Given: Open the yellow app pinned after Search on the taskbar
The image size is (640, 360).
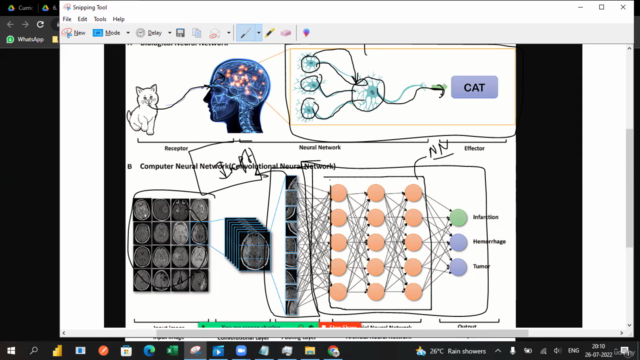Looking at the screenshot, I should click(57, 351).
